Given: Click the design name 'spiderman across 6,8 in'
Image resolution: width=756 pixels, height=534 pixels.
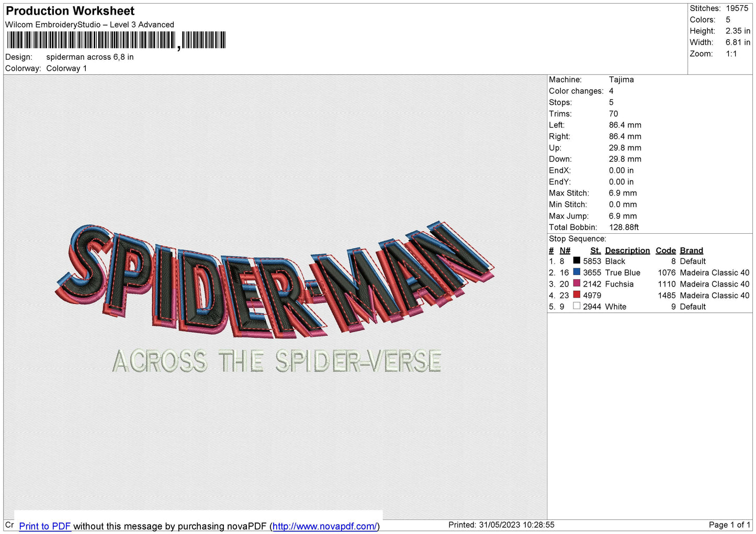Looking at the screenshot, I should [x=90, y=57].
